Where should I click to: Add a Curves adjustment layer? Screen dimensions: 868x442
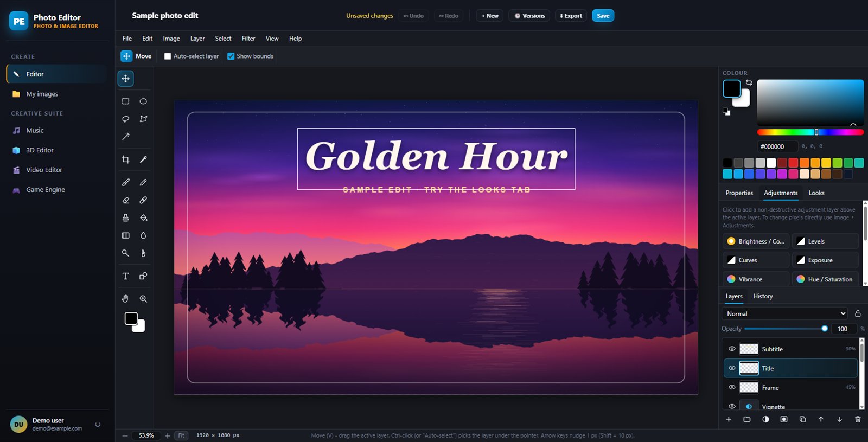756,260
